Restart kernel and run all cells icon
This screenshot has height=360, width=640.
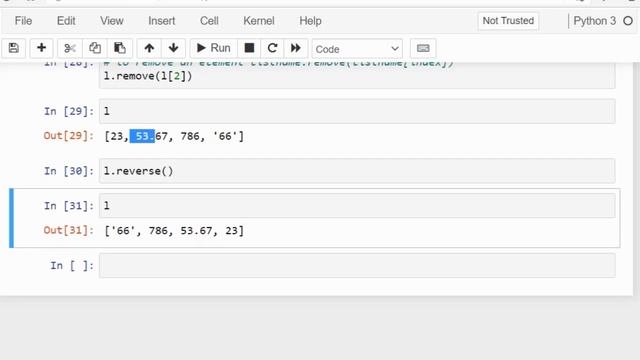tap(296, 48)
